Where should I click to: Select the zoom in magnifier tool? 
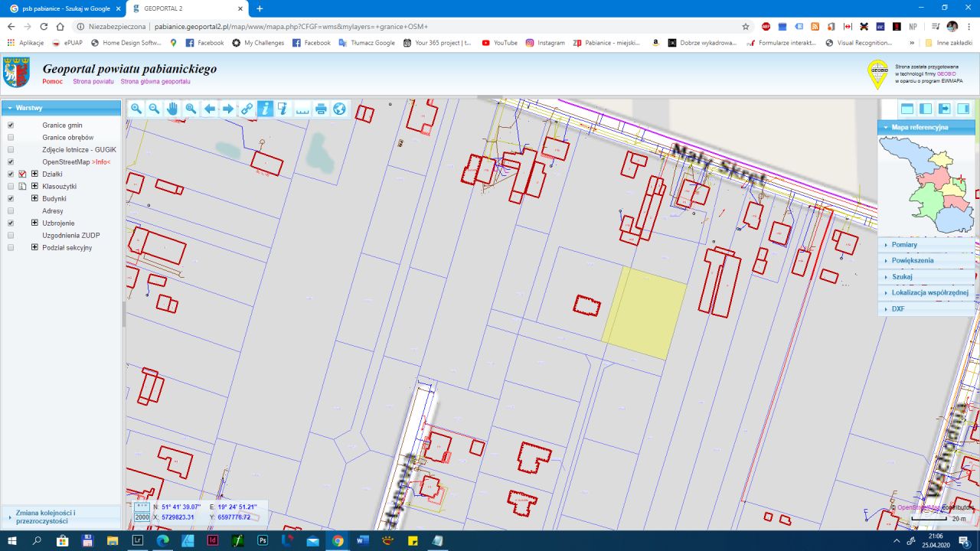pos(136,109)
